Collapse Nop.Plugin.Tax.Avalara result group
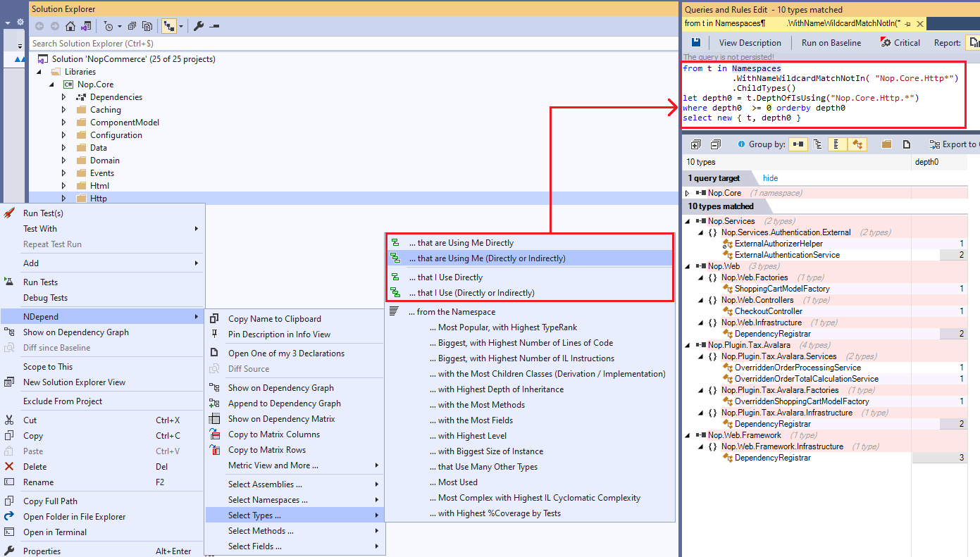 coord(688,345)
